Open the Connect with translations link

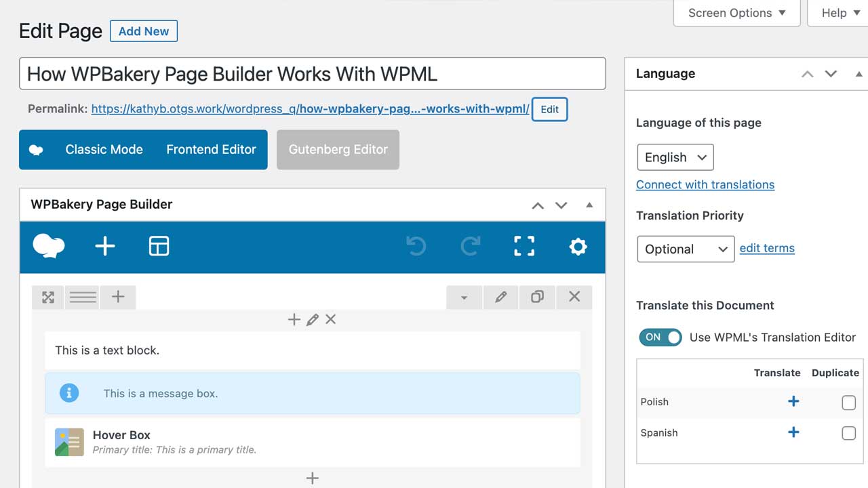click(705, 184)
